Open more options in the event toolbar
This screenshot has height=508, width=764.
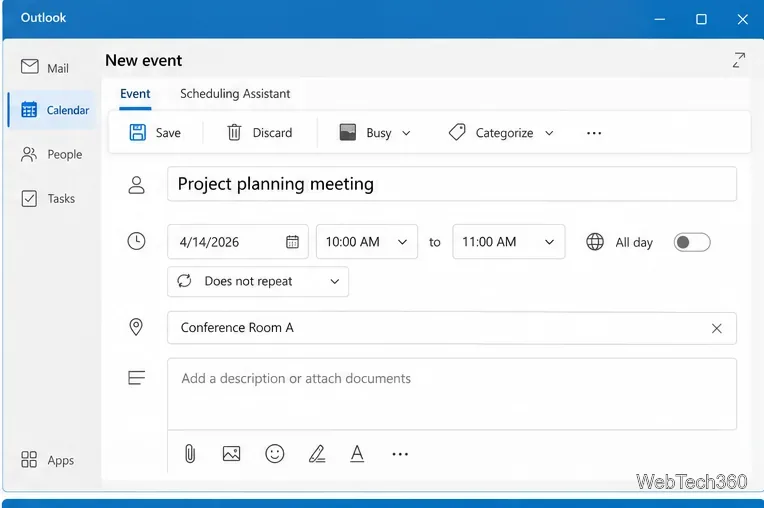pos(593,133)
